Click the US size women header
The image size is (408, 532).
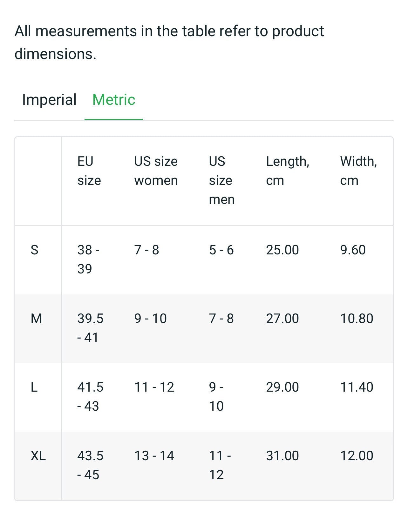tap(156, 171)
